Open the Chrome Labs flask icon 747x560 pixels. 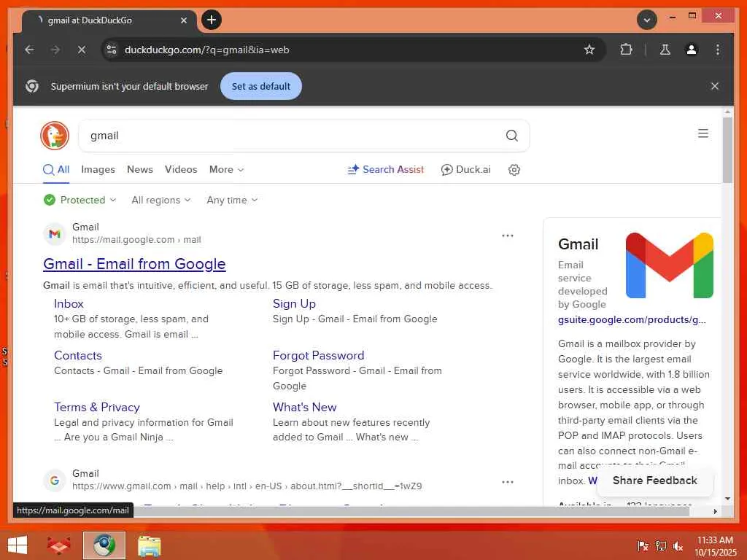[665, 50]
